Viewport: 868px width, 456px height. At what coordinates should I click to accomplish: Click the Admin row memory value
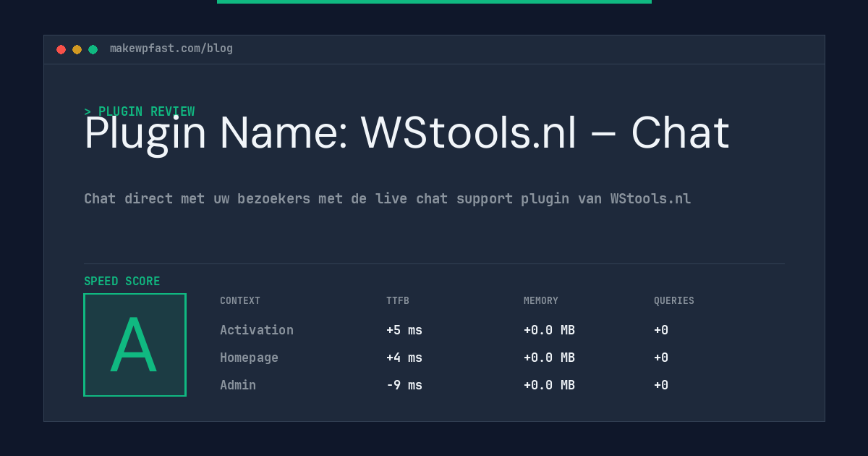[x=549, y=385]
